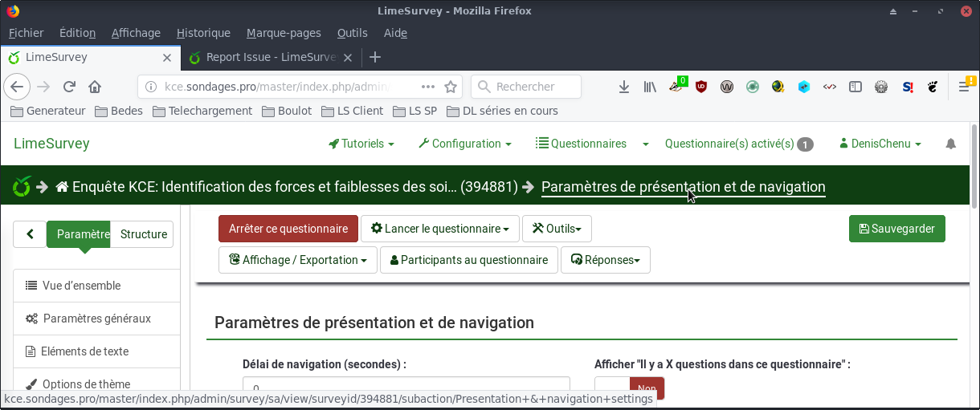Click the Firefox home icon
The height and width of the screenshot is (410, 980).
click(x=95, y=87)
